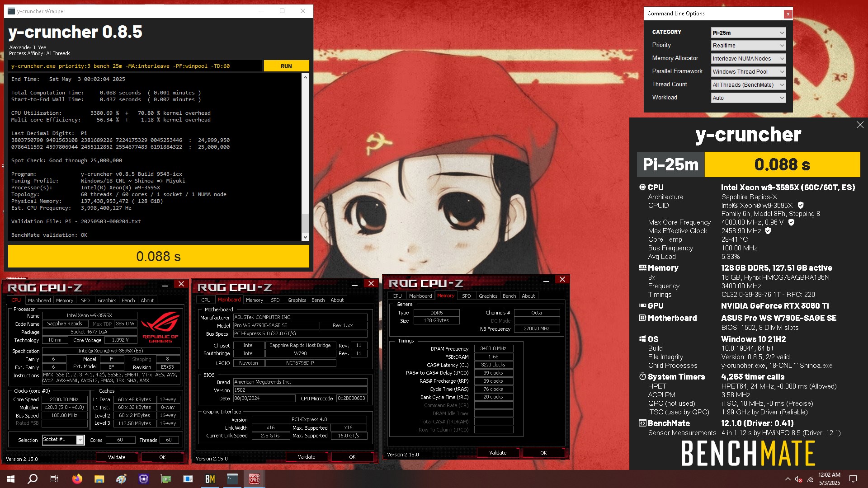Click Validate in the Motherboard CPU-Z window
This screenshot has width=868, height=488.
tap(307, 457)
